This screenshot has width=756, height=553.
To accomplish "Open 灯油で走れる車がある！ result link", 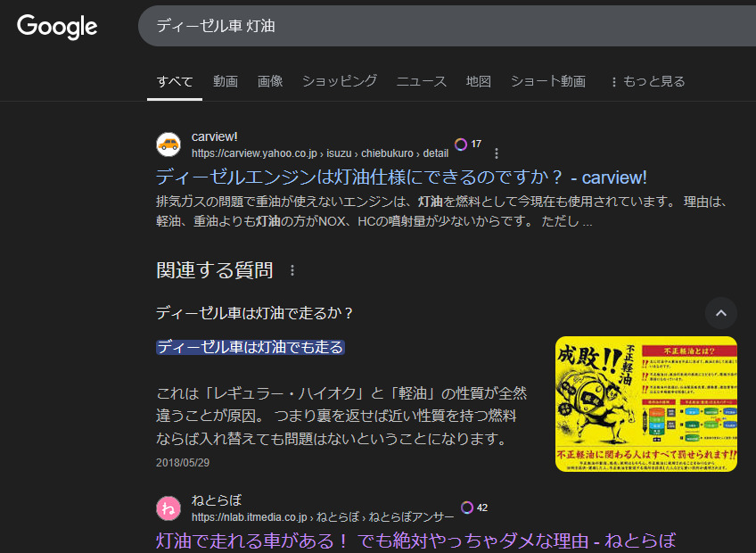I will [415, 541].
